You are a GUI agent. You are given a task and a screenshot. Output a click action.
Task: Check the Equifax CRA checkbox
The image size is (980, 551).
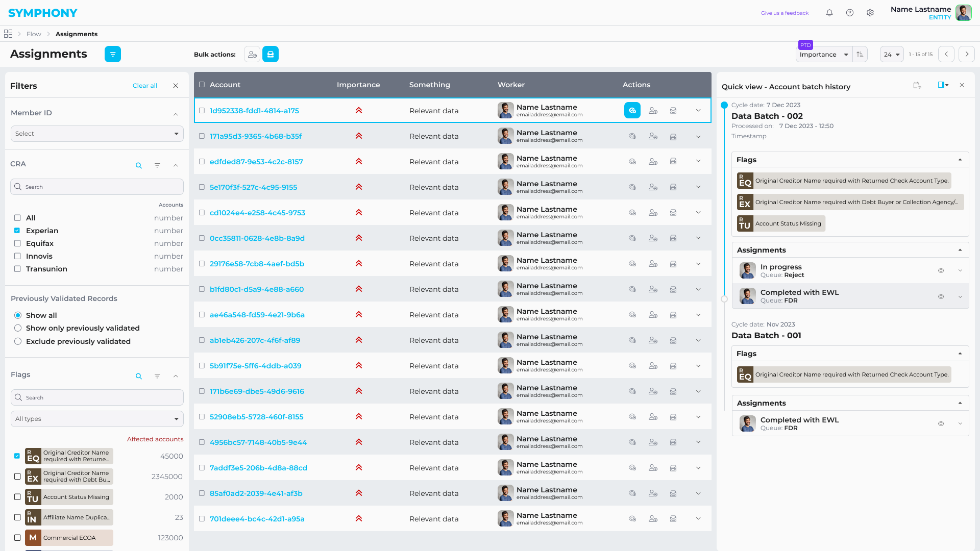pos(17,243)
